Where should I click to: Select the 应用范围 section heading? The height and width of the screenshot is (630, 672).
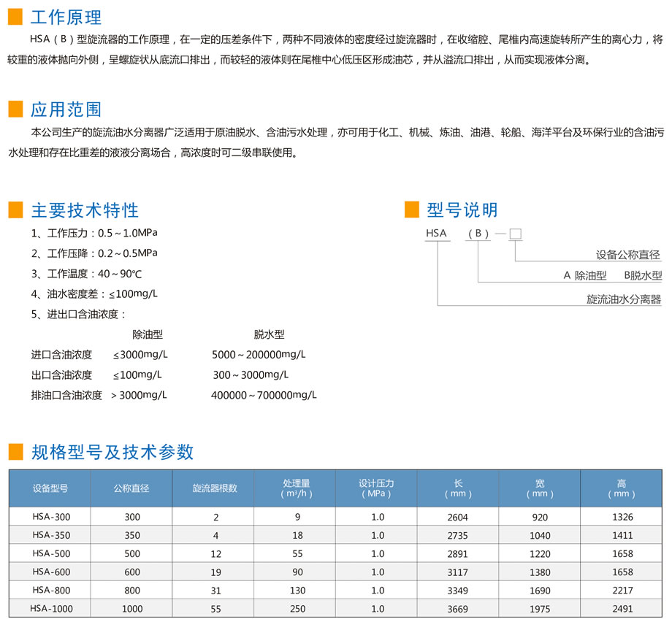pos(66,110)
